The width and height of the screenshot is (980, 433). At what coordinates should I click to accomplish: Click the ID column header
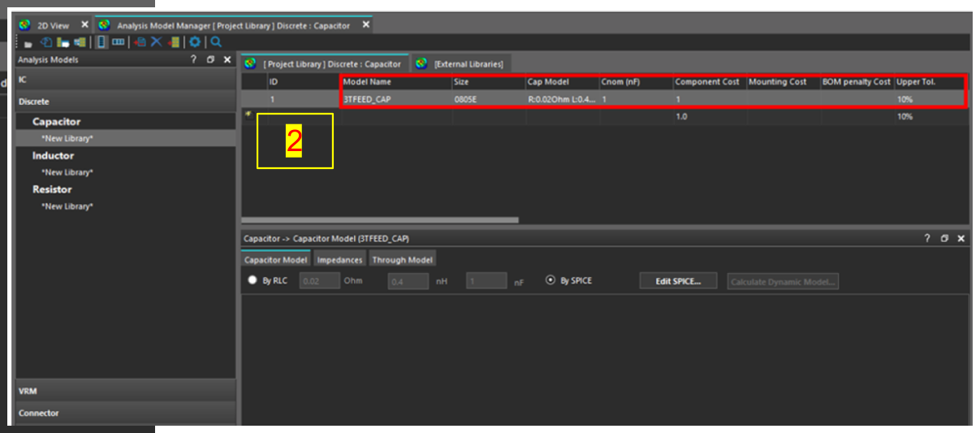coord(304,82)
